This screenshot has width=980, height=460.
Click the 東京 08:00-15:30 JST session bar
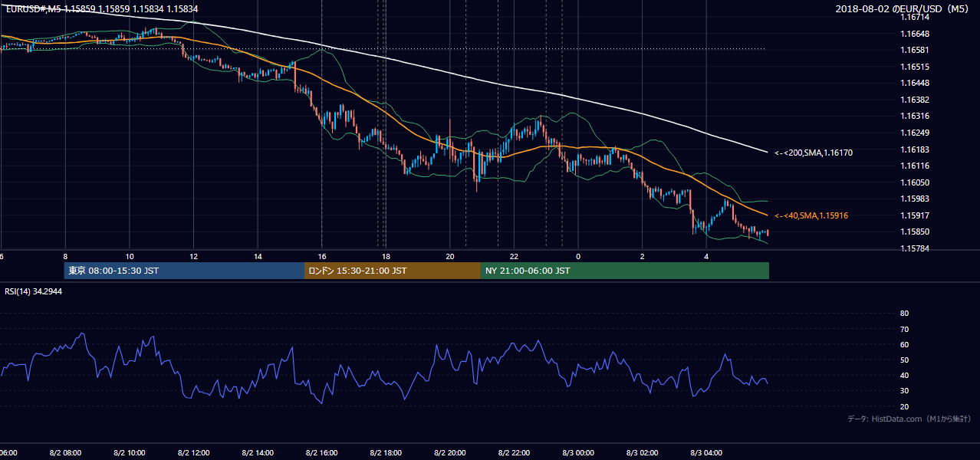(184, 271)
